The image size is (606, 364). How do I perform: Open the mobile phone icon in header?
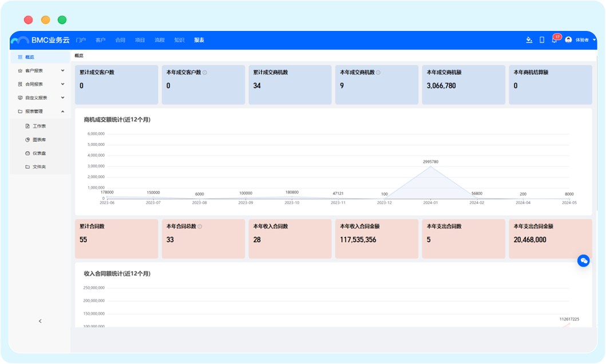pyautogui.click(x=542, y=40)
